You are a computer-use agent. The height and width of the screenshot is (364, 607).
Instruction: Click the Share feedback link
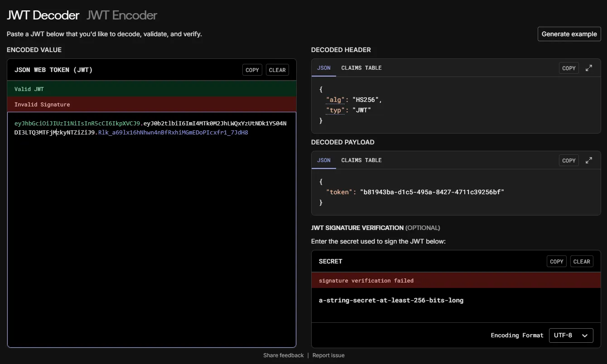tap(283, 355)
